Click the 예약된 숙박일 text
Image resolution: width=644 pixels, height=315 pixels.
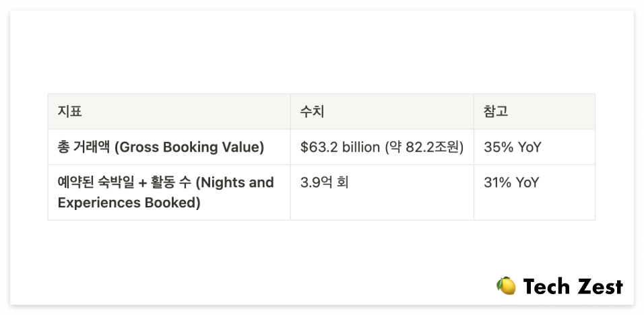pos(96,182)
